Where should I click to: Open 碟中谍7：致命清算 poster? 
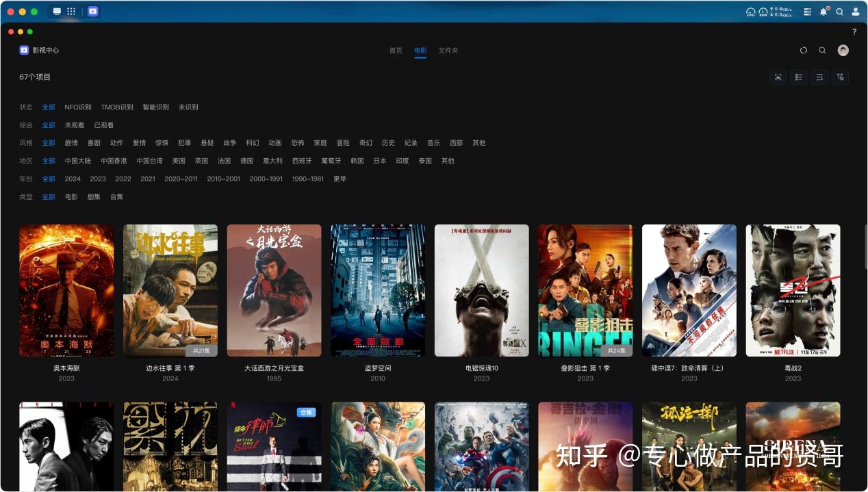pos(689,290)
